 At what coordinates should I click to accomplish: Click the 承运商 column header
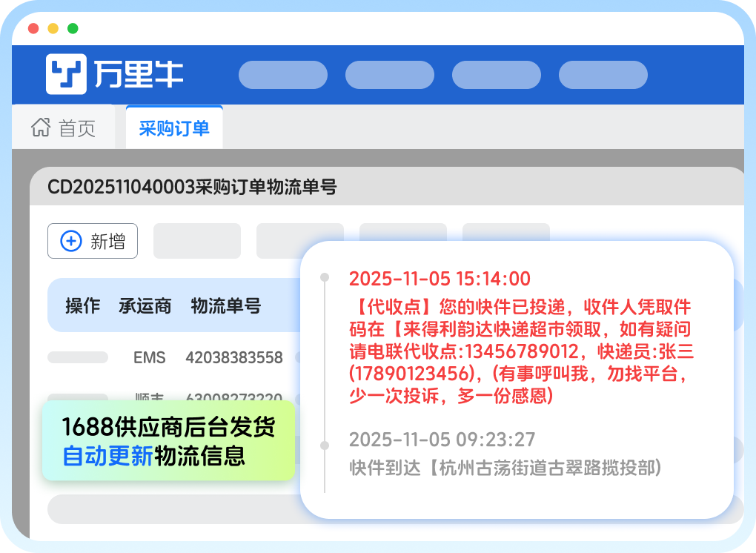coord(145,305)
